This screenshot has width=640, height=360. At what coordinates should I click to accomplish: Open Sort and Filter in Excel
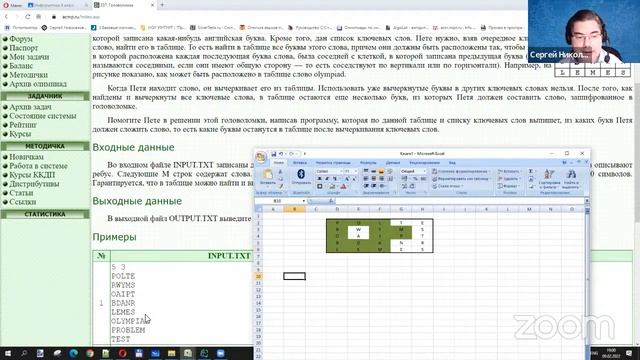549,179
